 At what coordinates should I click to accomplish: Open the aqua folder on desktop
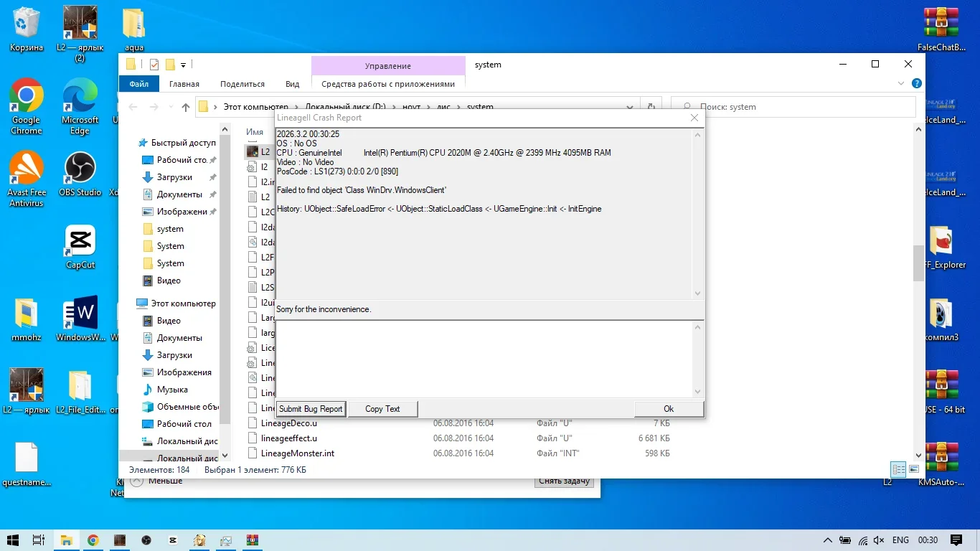coord(134,29)
